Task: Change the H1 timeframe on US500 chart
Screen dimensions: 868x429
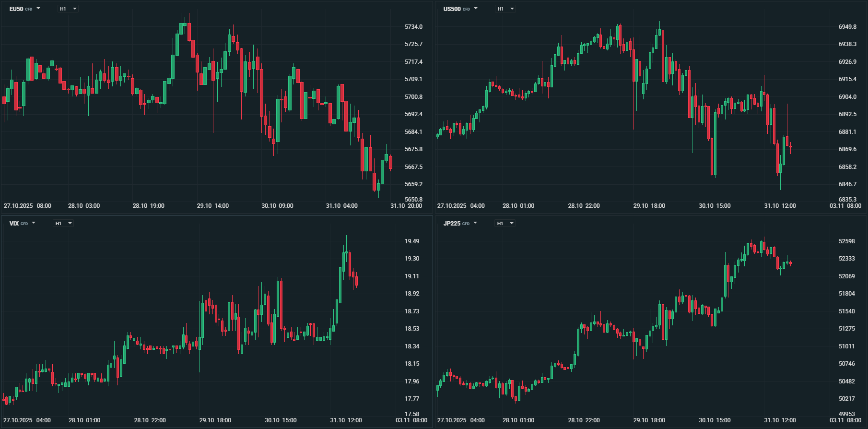Action: [505, 9]
